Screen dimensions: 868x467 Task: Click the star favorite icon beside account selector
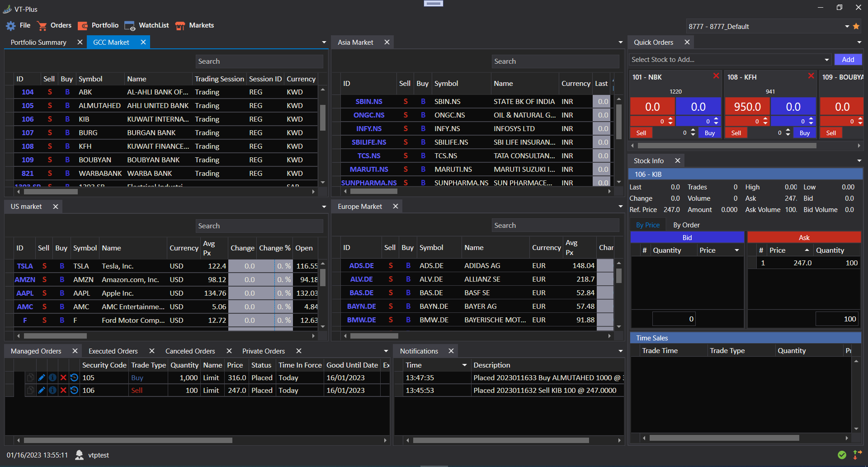click(856, 26)
